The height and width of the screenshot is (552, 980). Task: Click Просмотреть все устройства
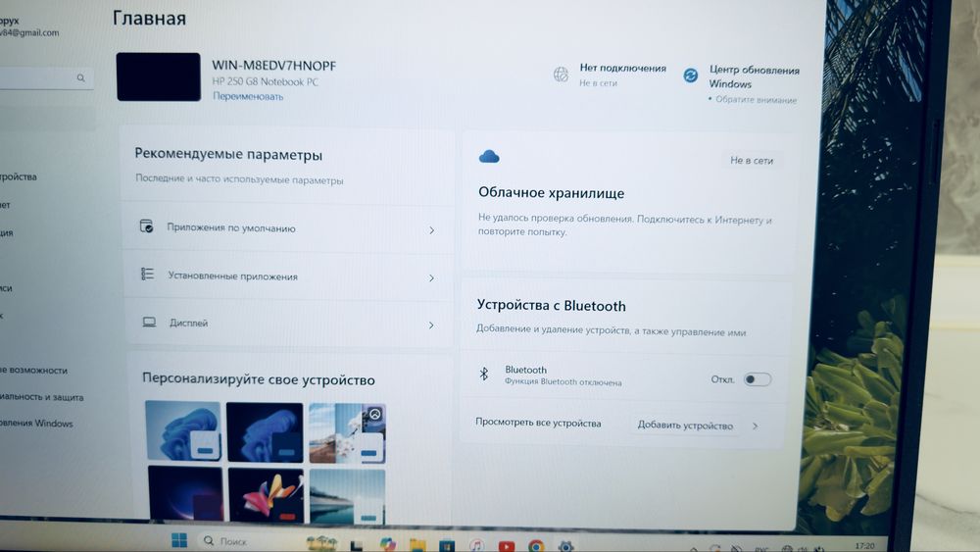(x=538, y=423)
